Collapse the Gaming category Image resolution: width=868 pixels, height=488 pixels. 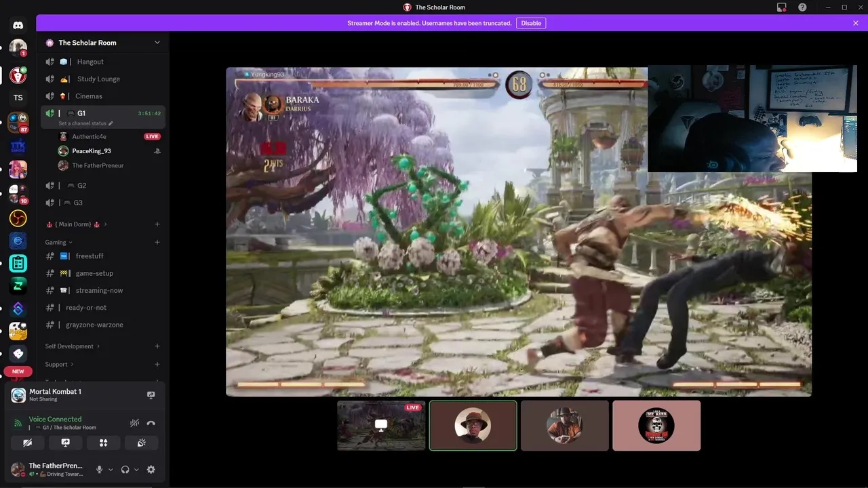click(x=59, y=242)
